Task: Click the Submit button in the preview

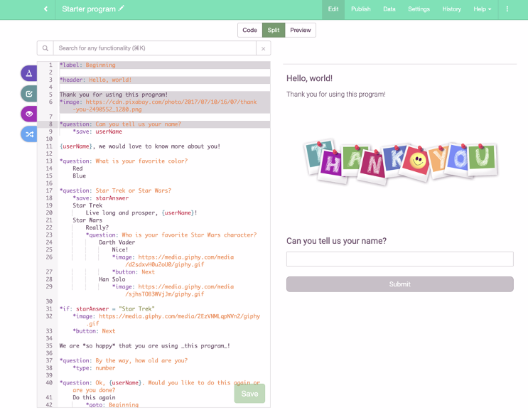Action: tap(399, 284)
